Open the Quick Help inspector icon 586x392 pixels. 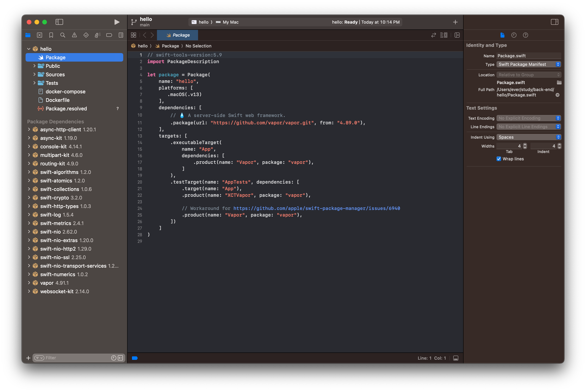point(525,35)
